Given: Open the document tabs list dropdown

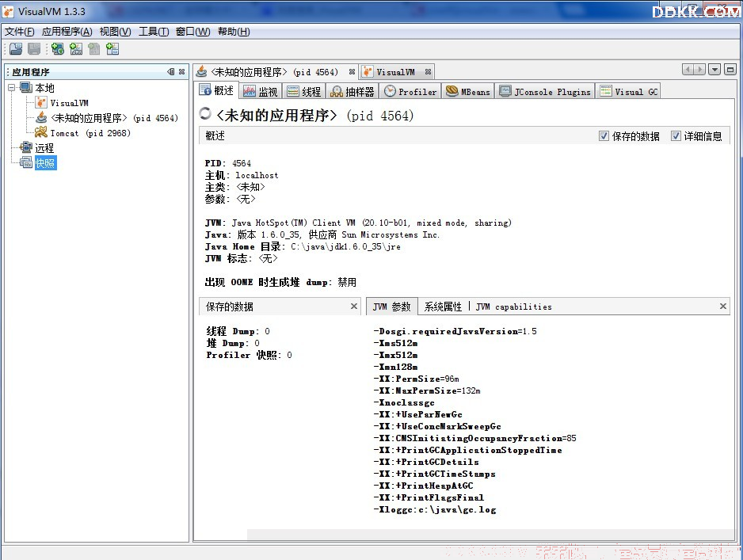Looking at the screenshot, I should (x=714, y=70).
